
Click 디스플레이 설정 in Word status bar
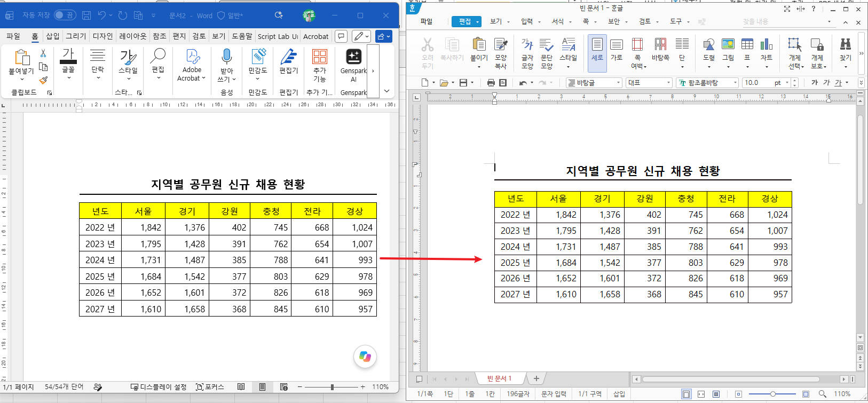(159, 387)
